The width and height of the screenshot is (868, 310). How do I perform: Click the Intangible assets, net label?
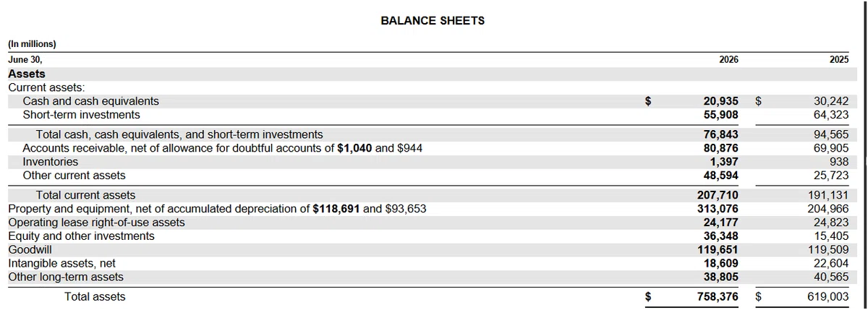click(61, 264)
